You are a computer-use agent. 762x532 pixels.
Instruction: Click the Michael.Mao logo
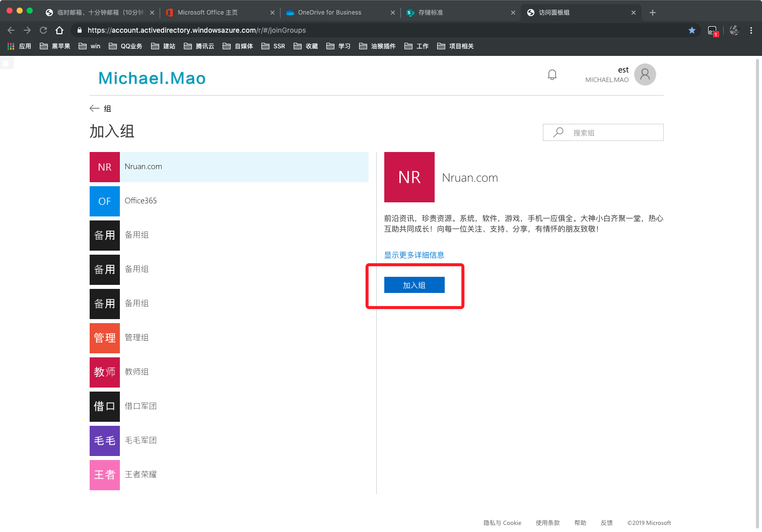pyautogui.click(x=152, y=78)
